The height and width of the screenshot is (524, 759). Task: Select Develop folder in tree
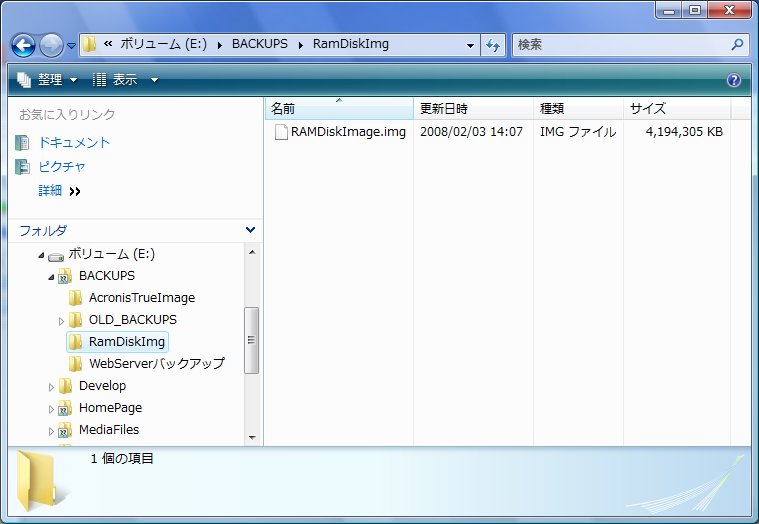(x=102, y=386)
